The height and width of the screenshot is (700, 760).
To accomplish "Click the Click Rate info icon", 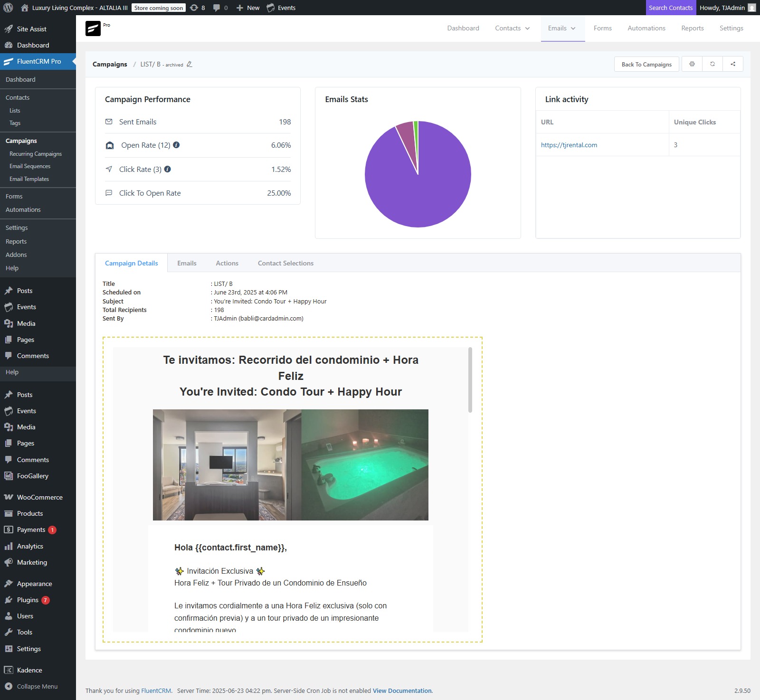I will [x=168, y=169].
